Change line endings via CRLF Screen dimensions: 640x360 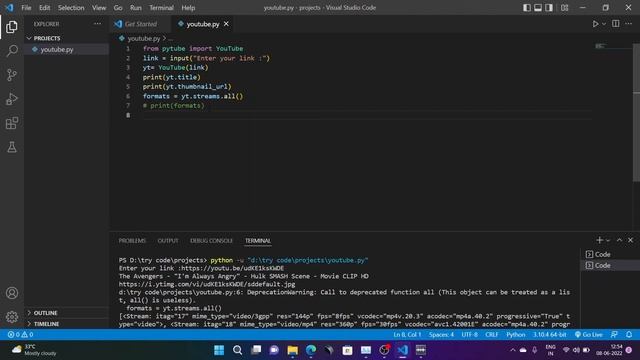491,334
